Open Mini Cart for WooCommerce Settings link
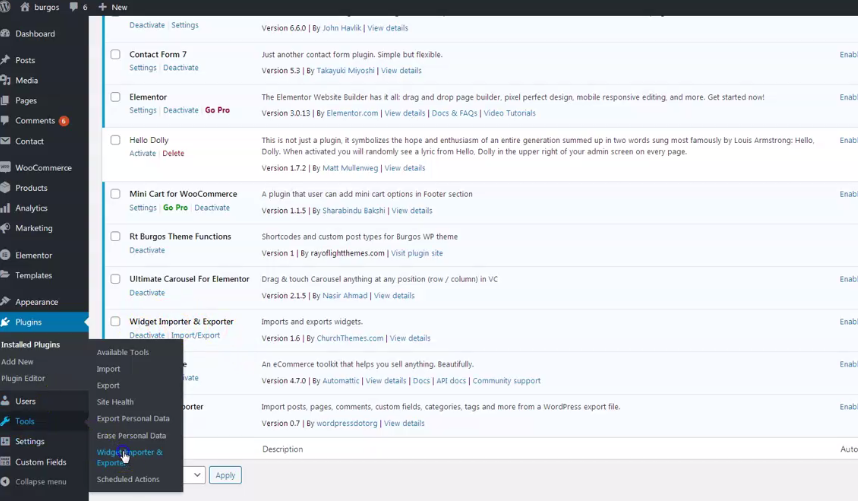858x501 pixels. coord(143,207)
